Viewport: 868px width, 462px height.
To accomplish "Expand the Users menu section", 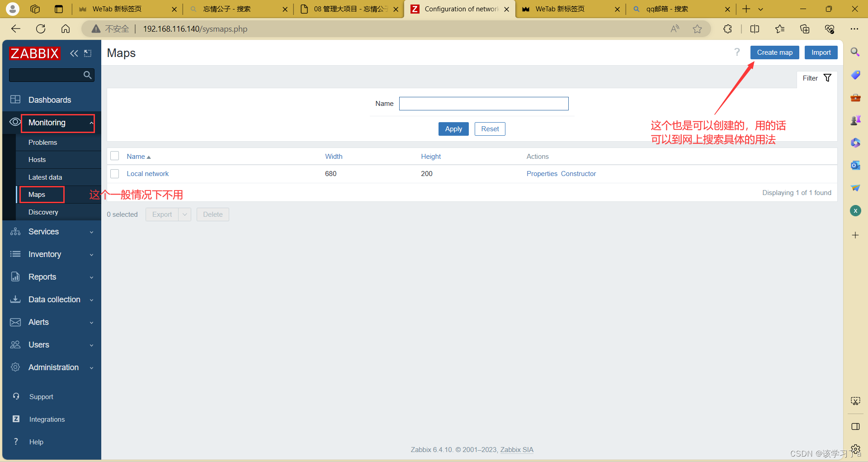I will tap(91, 345).
